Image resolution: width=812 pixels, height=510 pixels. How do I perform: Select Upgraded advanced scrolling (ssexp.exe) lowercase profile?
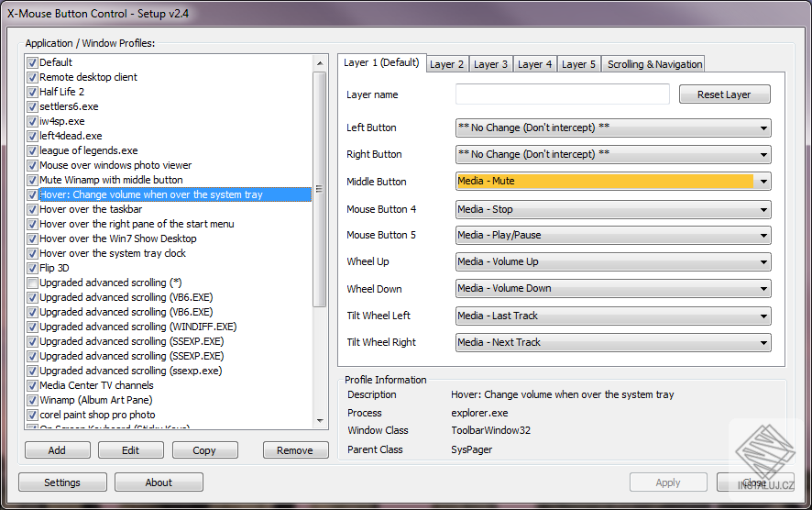tap(131, 371)
